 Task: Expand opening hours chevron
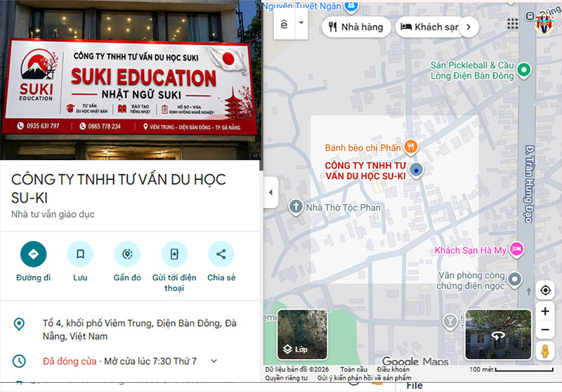click(214, 361)
